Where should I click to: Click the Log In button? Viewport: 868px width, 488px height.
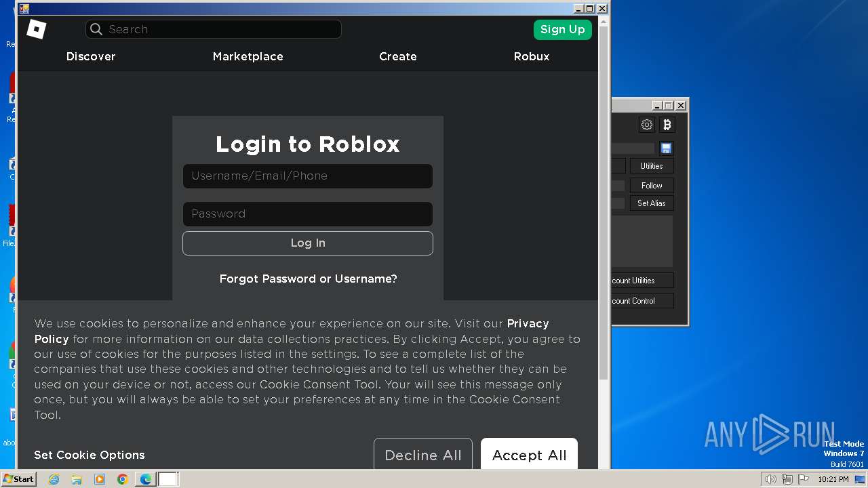tap(308, 243)
